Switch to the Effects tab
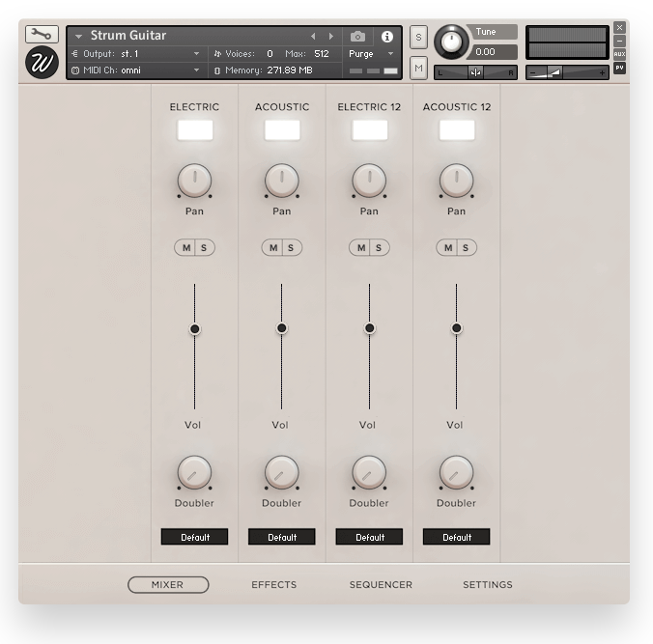Viewport: 653px width, 644px height. click(273, 585)
